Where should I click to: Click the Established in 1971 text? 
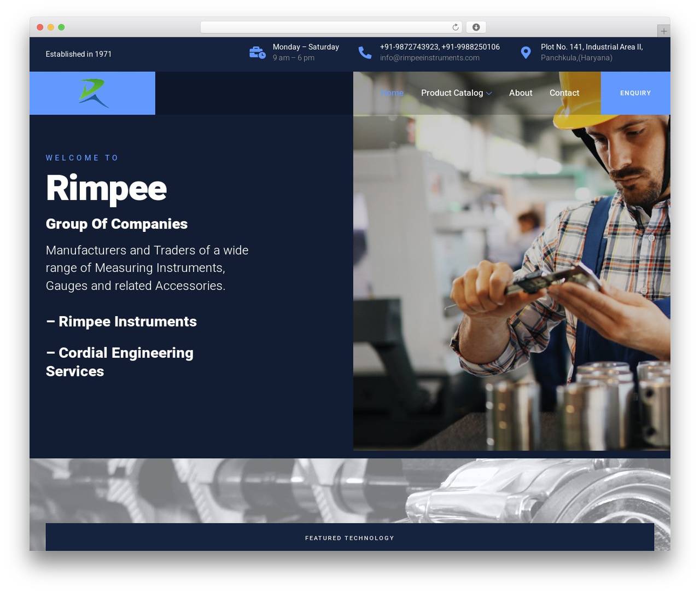[x=79, y=54]
